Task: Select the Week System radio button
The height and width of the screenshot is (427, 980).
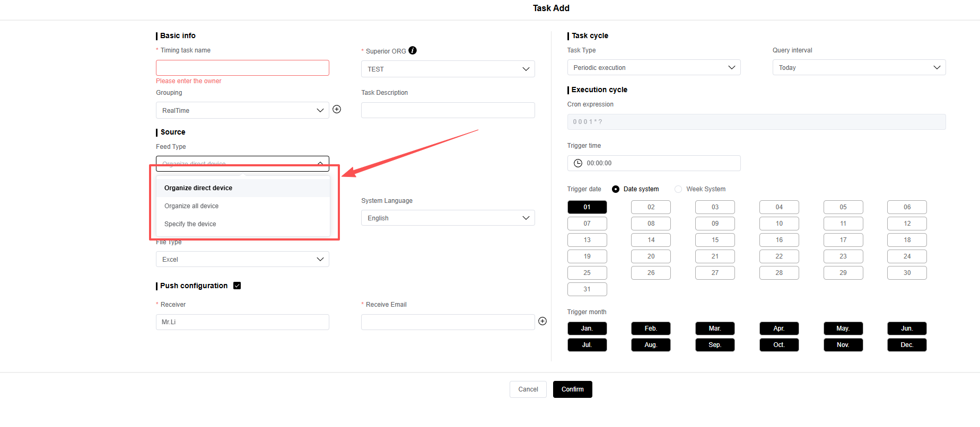Action: 678,189
